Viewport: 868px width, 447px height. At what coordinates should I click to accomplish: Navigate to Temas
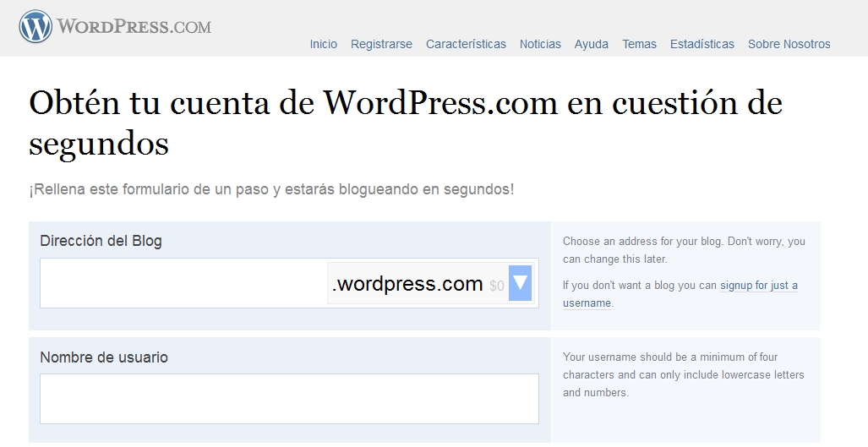pos(639,44)
